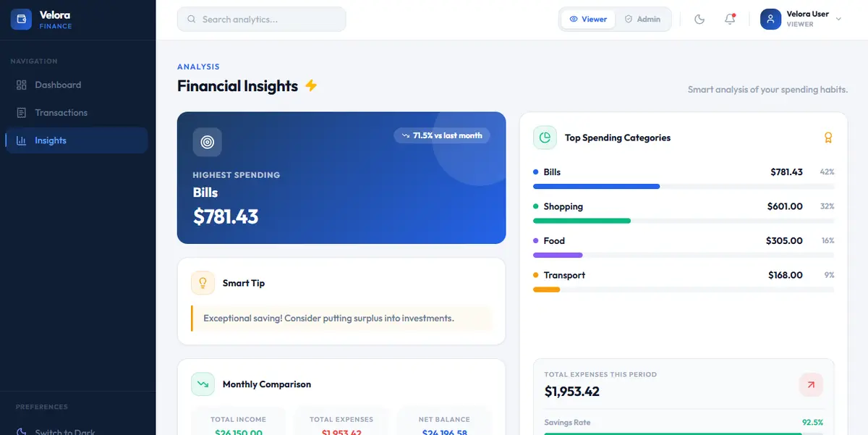Click the Total Income tile label
Screen dimensions: 868x435
239,420
